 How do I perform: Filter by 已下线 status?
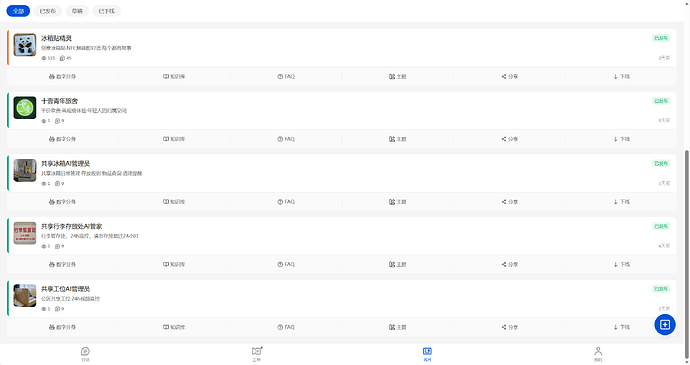(106, 11)
